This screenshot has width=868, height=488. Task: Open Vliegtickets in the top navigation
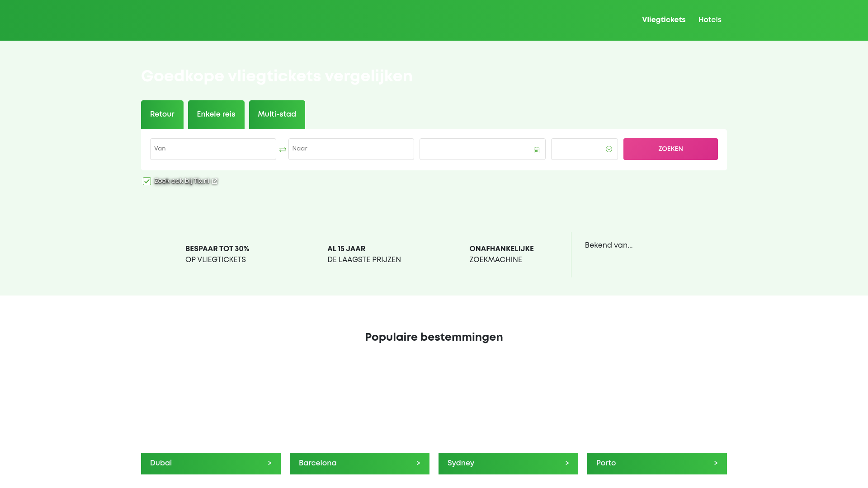pos(664,20)
